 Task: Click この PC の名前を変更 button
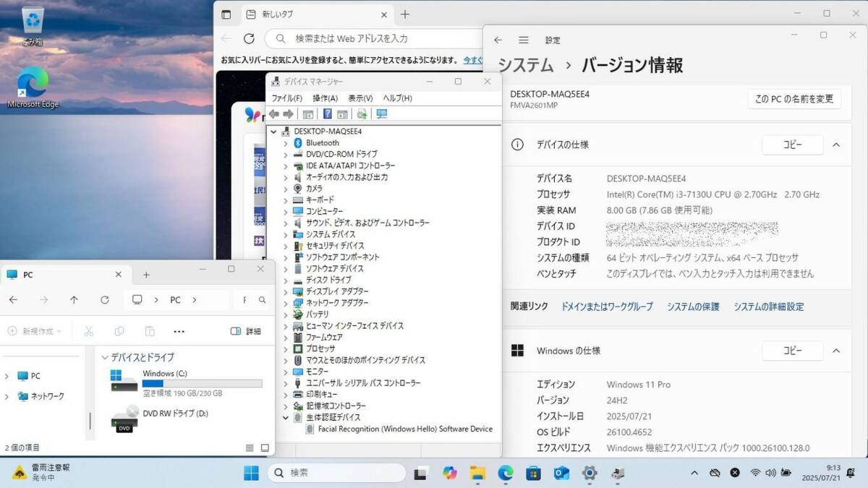point(794,99)
